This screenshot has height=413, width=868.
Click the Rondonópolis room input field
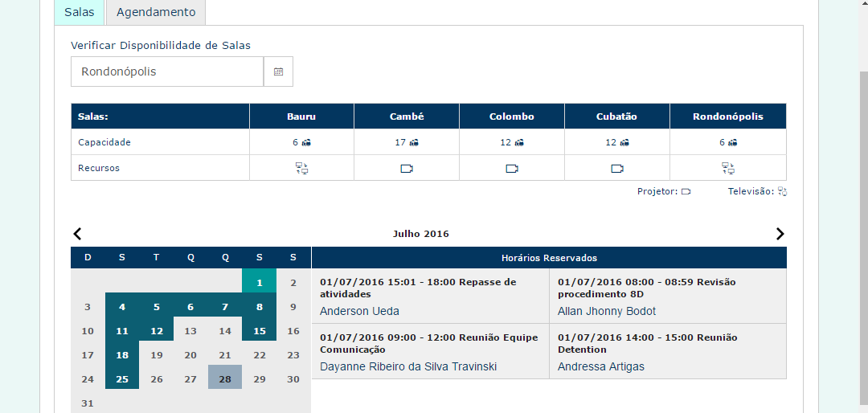tap(167, 72)
